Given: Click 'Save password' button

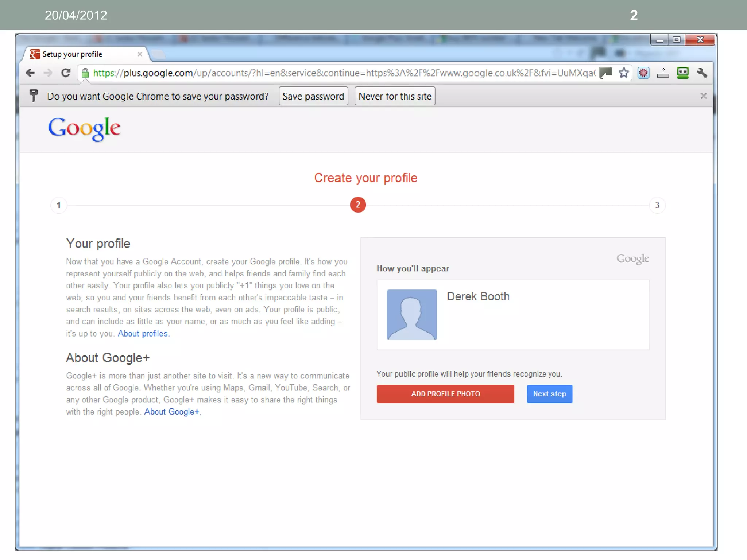Looking at the screenshot, I should click(313, 96).
